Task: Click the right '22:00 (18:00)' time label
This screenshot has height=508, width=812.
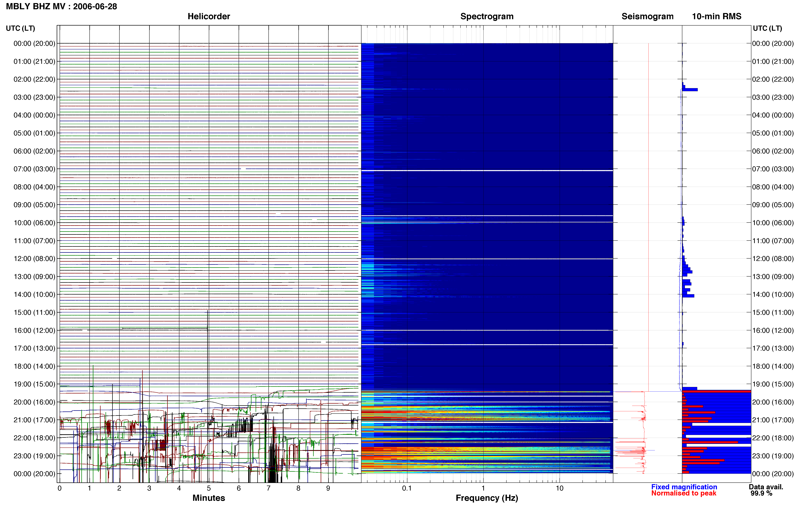Action: pyautogui.click(x=773, y=438)
